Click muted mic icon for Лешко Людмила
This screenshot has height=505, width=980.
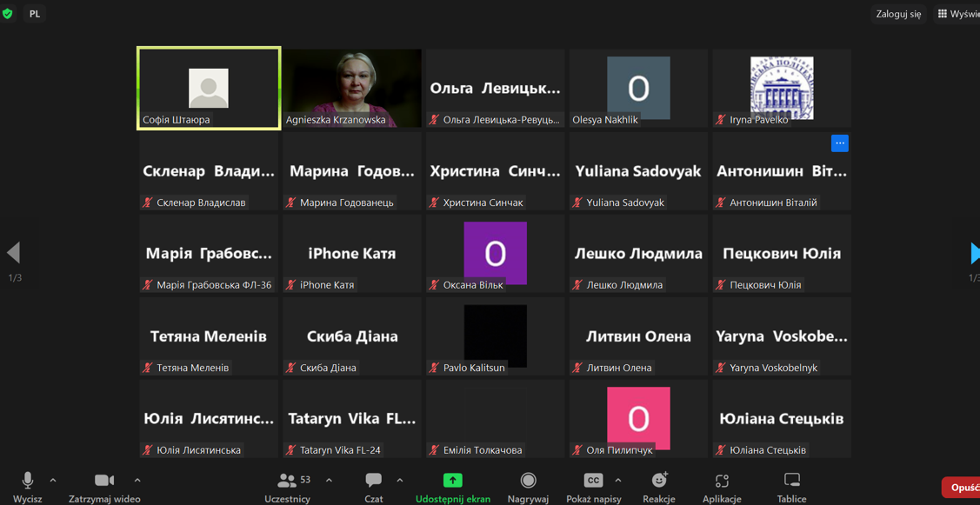pyautogui.click(x=577, y=285)
